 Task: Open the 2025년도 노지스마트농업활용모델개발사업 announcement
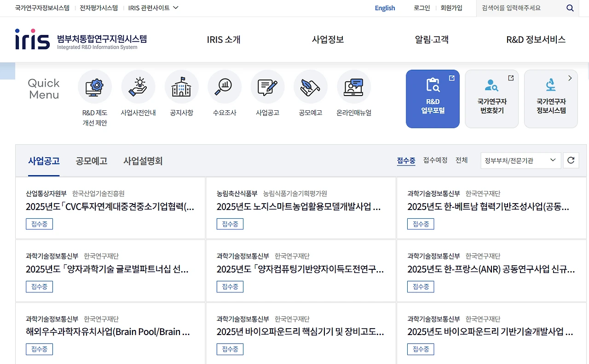299,207
